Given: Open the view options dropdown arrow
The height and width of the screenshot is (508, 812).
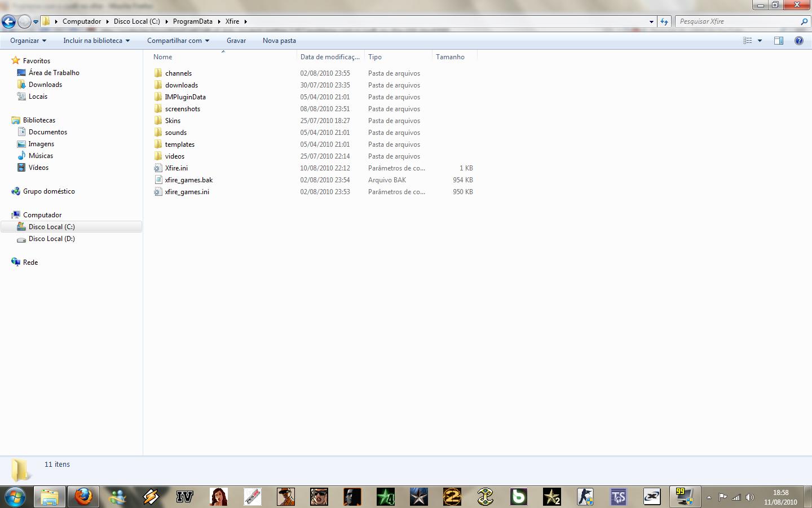Looking at the screenshot, I should [760, 41].
